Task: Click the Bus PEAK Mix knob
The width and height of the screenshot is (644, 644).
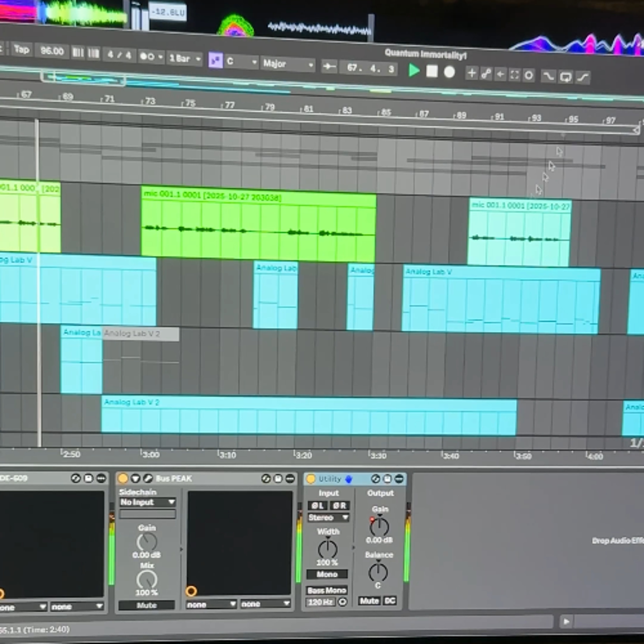Action: pyautogui.click(x=146, y=580)
